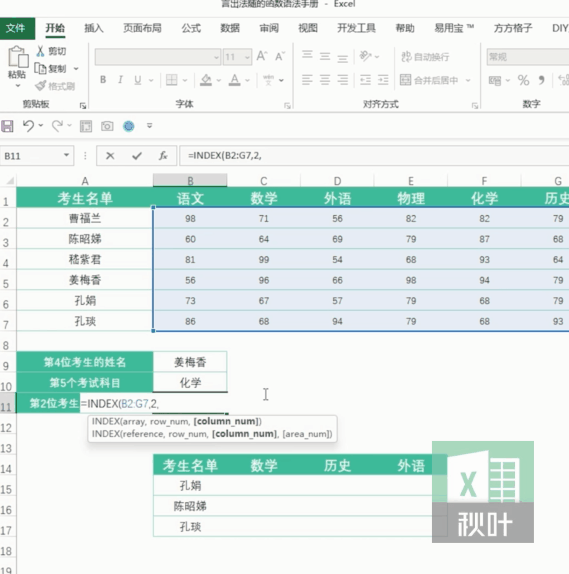Click column_num link in first tooltip line
569x574 pixels.
[x=226, y=421]
